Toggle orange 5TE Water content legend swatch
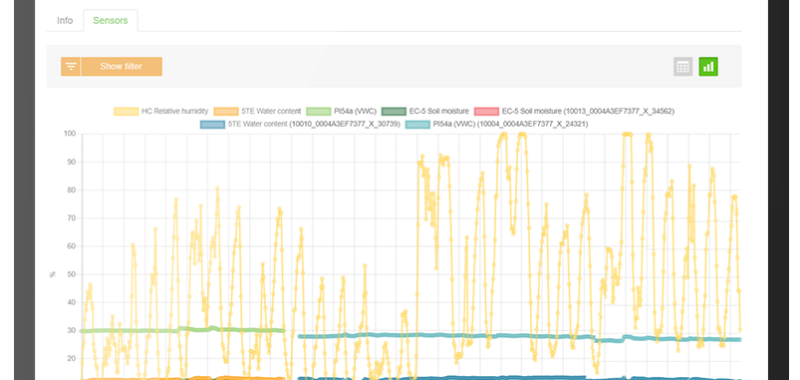This screenshot has height=380, width=800. [226, 111]
